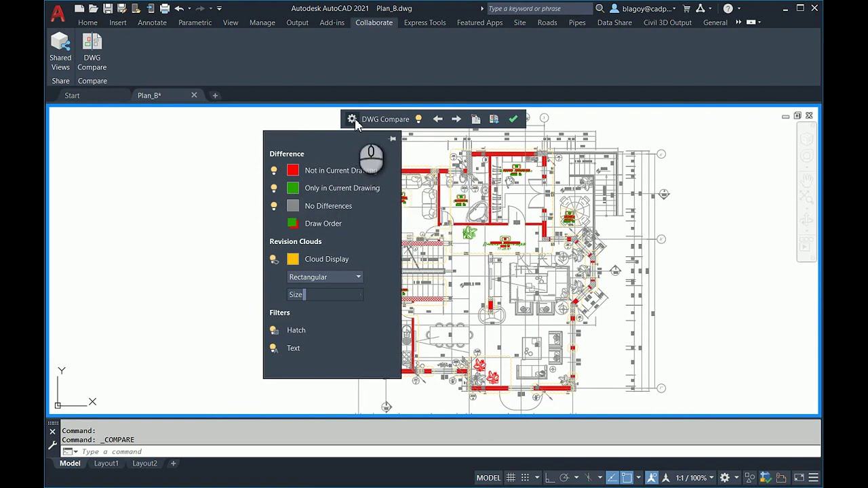This screenshot has width=868, height=488.
Task: Toggle Only in Current Drawing visibility bulb
Action: click(274, 188)
